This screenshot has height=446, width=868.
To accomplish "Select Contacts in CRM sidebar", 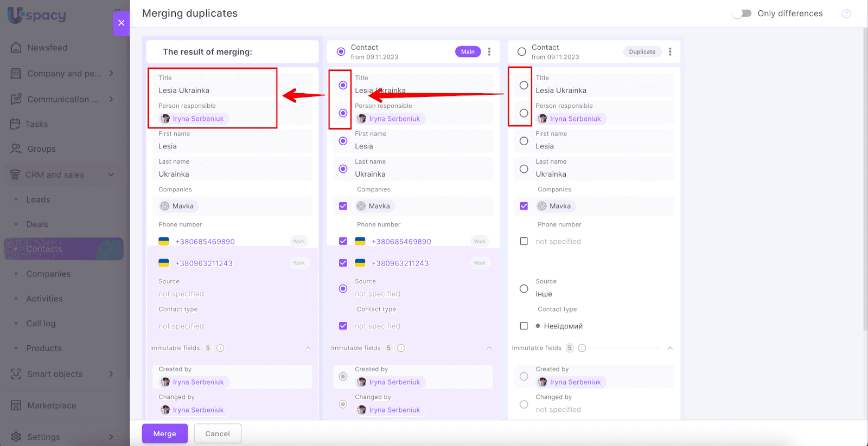I will point(64,249).
